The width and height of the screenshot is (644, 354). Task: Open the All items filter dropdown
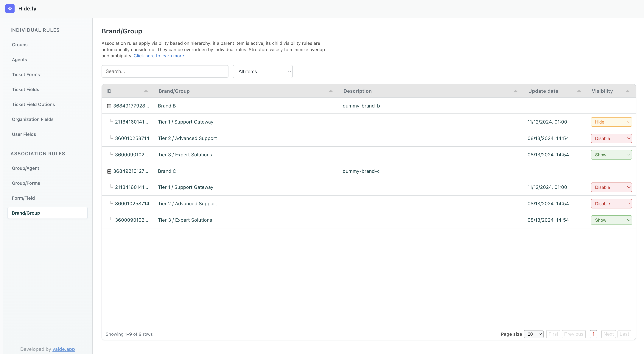coord(262,71)
